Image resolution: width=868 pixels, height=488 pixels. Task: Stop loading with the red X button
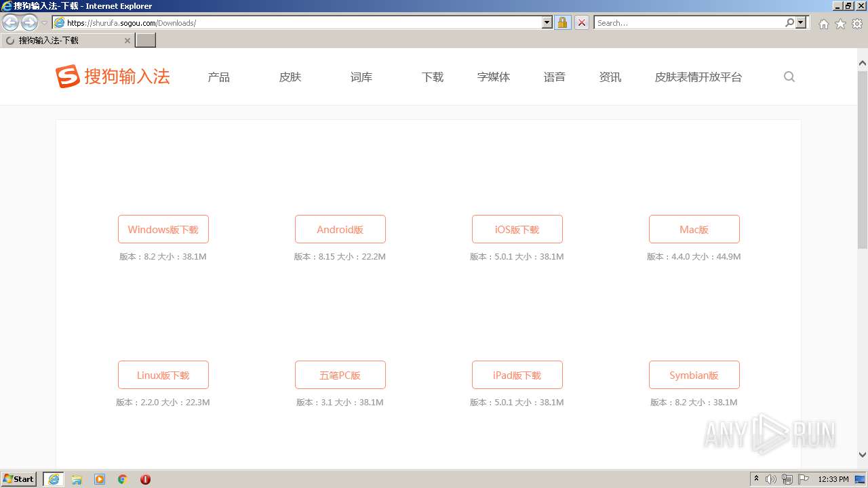pos(582,22)
